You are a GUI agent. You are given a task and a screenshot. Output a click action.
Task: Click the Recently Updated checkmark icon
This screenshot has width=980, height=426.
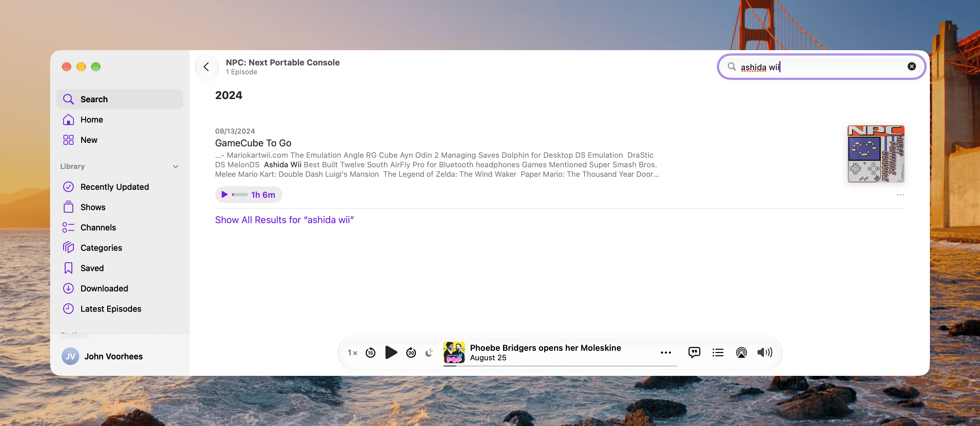tap(68, 187)
